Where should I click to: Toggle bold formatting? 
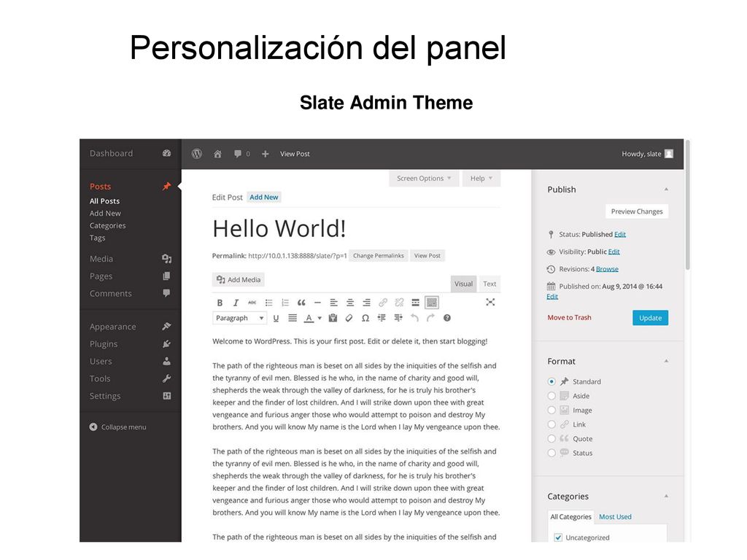pos(220,303)
